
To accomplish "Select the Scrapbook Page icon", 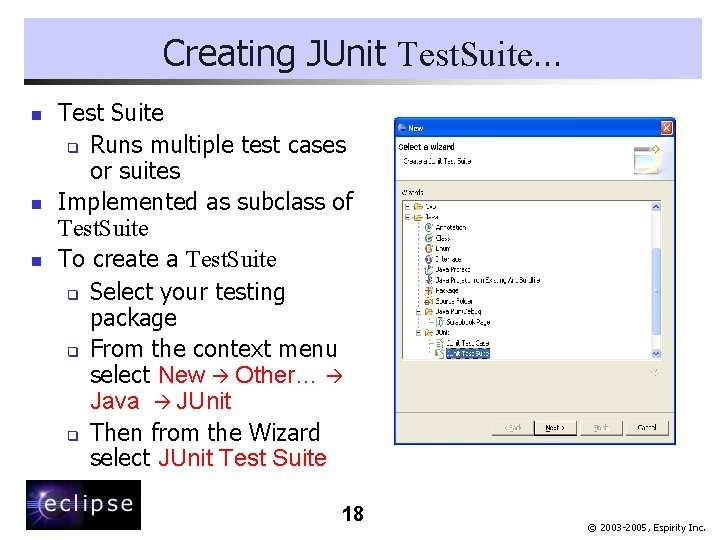I will [440, 322].
